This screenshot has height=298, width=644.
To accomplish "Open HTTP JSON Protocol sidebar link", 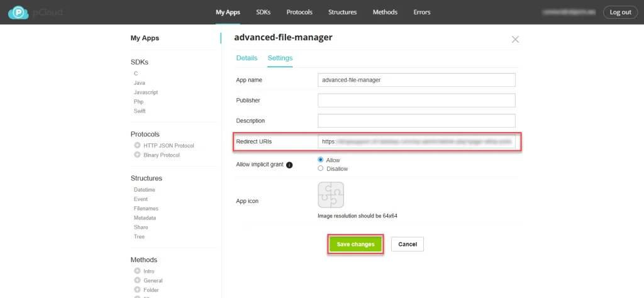I will [169, 146].
